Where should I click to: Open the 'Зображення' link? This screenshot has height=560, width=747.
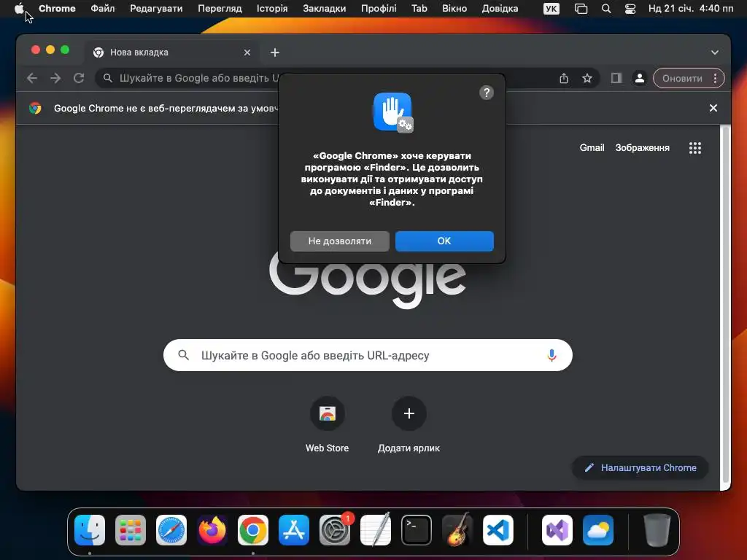coord(642,147)
